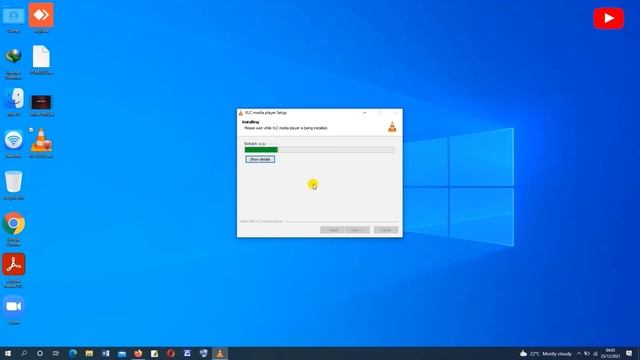Screen dimensions: 640x360
Task: Open the Windows Start menu
Action: [8, 353]
